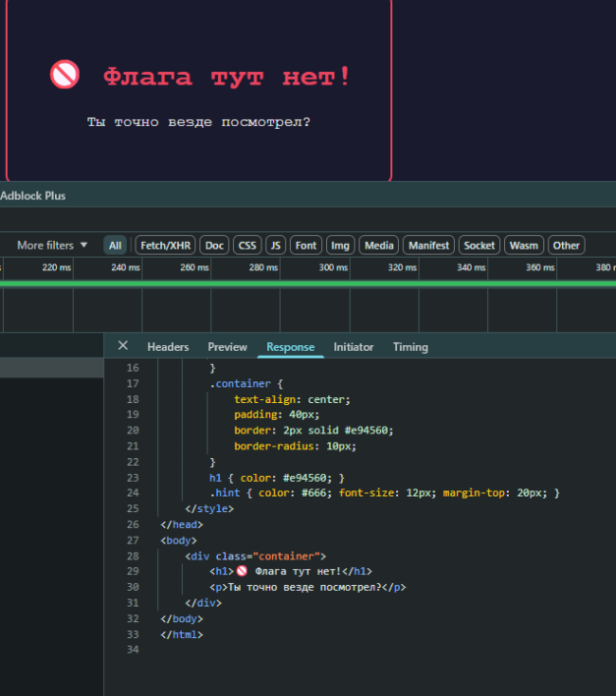Click the '.container {' selector line

(247, 383)
